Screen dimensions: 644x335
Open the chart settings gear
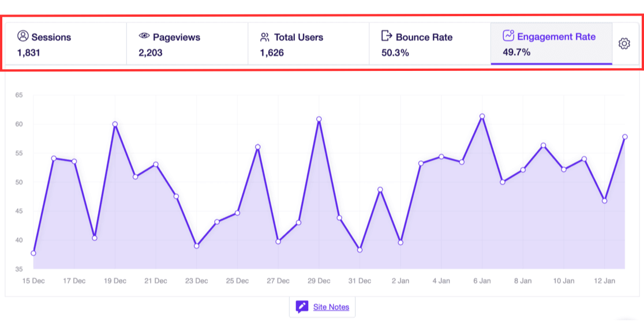(624, 43)
